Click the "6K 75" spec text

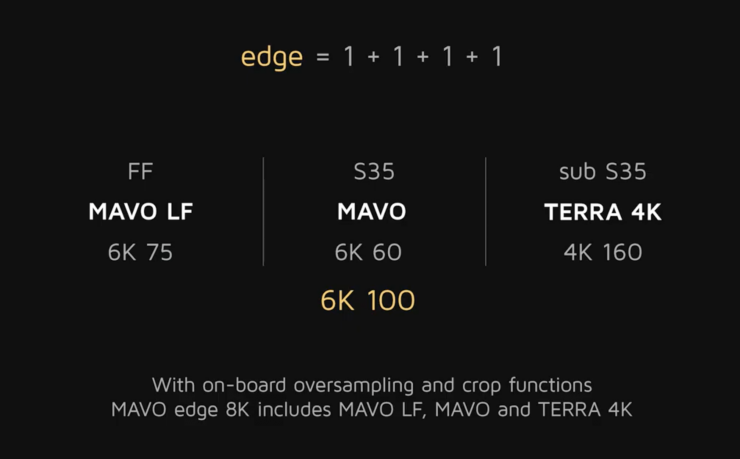[140, 252]
